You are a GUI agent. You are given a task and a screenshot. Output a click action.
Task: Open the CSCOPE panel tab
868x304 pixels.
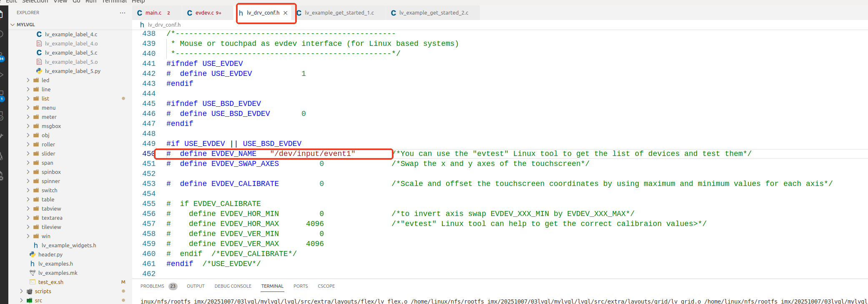click(326, 286)
